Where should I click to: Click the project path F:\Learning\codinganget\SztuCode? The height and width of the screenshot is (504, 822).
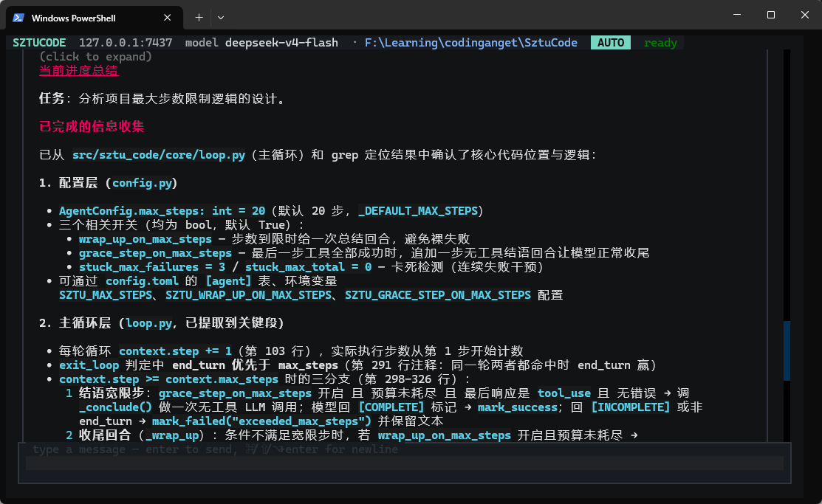coord(470,43)
